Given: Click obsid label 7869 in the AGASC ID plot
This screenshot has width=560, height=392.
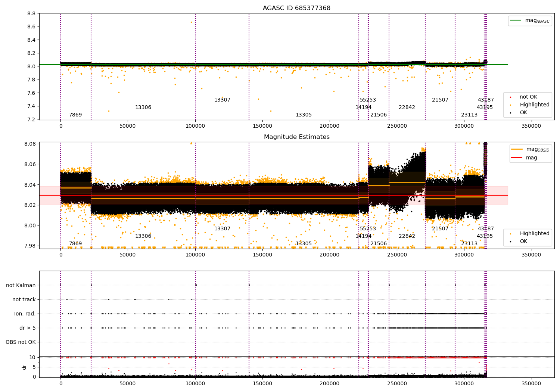Looking at the screenshot, I should tap(75, 115).
